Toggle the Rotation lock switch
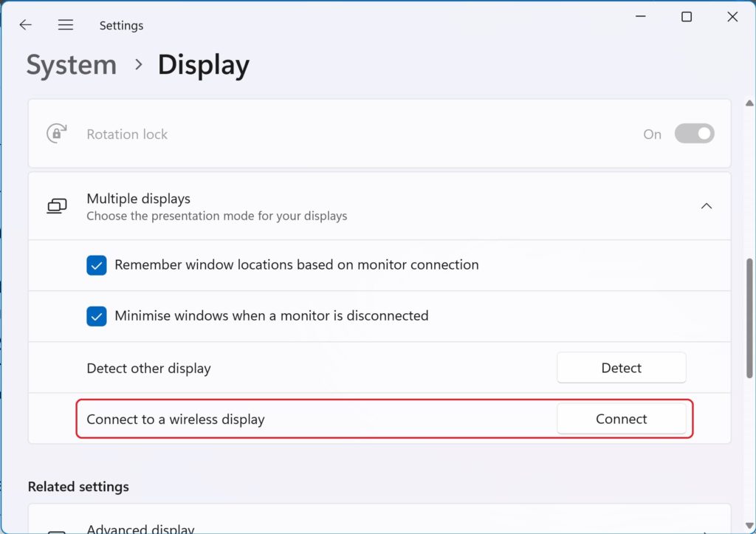 point(694,134)
